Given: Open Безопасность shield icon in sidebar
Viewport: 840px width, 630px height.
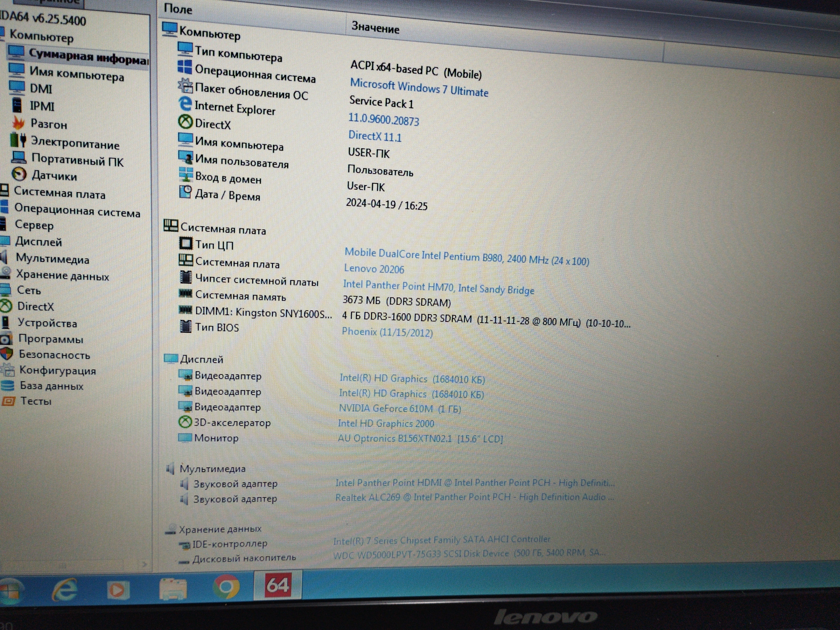Looking at the screenshot, I should [x=7, y=353].
